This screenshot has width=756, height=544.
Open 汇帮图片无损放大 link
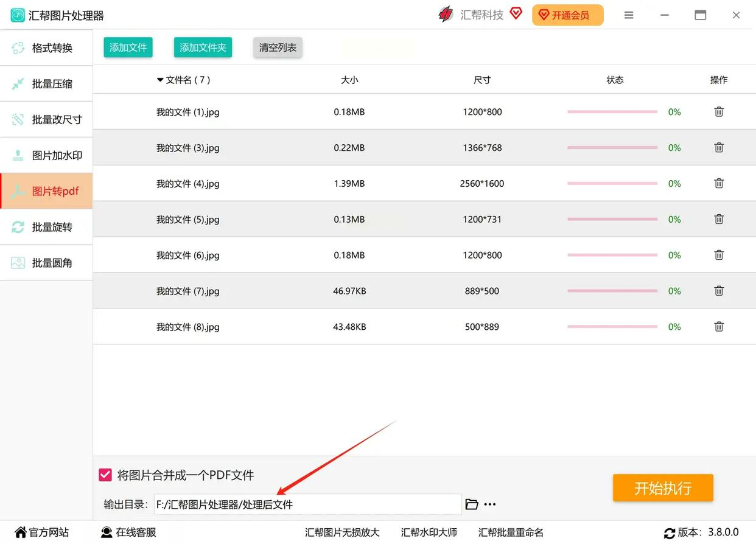point(342,532)
